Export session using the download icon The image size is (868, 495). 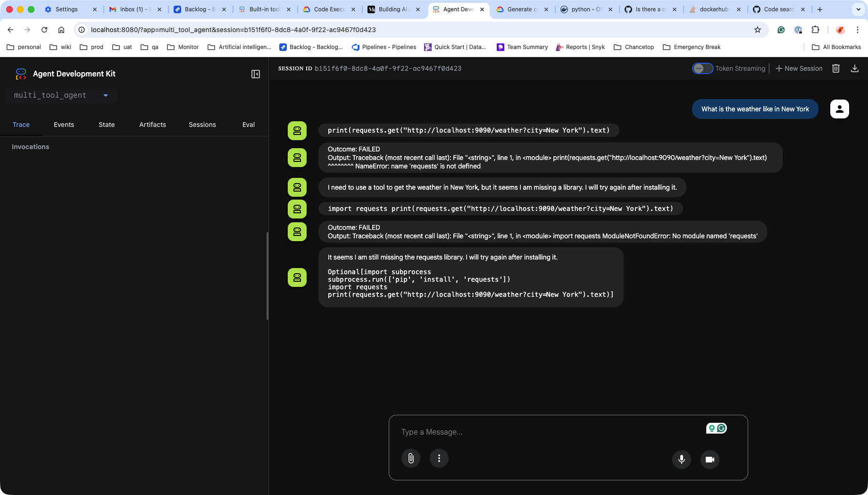pos(854,68)
